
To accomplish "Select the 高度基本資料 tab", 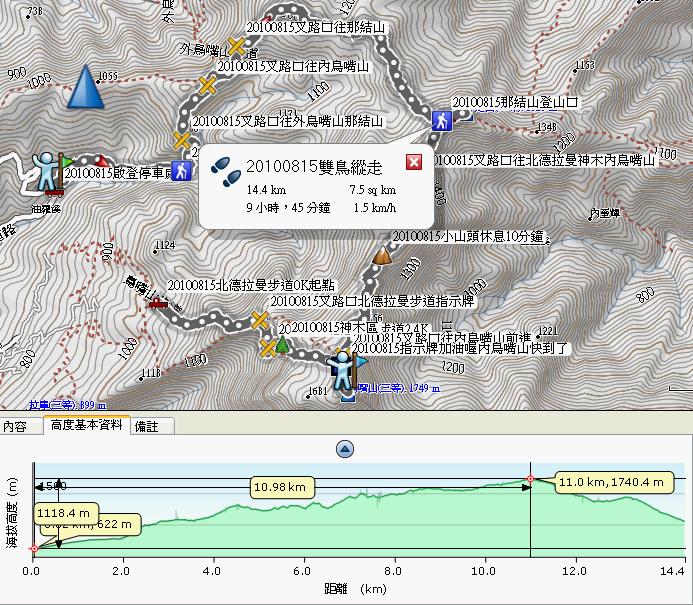I will click(x=86, y=426).
